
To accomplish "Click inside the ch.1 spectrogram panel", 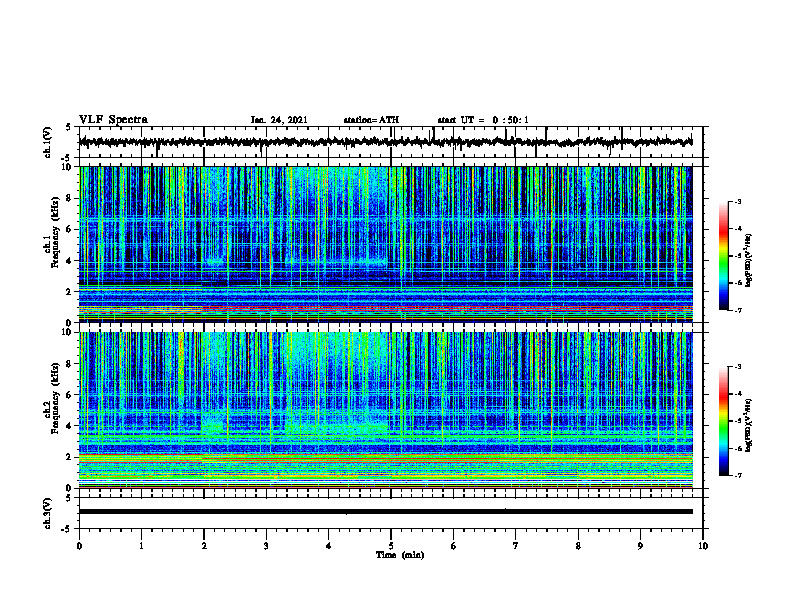I will [x=385, y=244].
